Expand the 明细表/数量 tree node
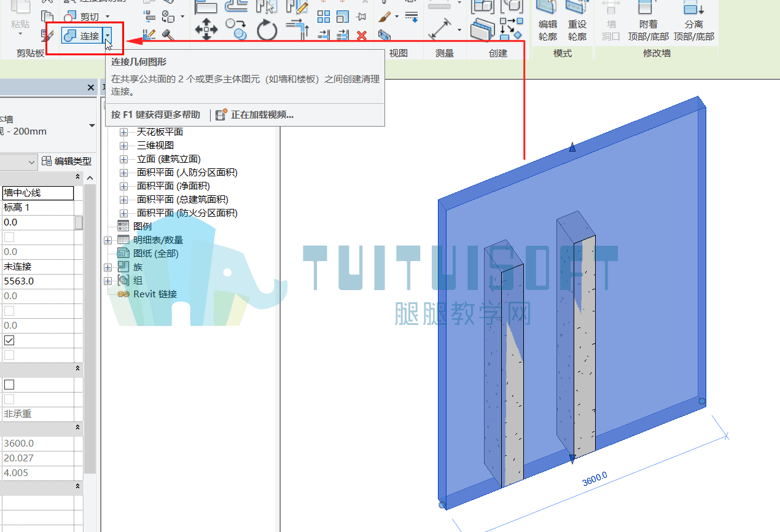Image resolution: width=780 pixels, height=532 pixels. pos(108,240)
